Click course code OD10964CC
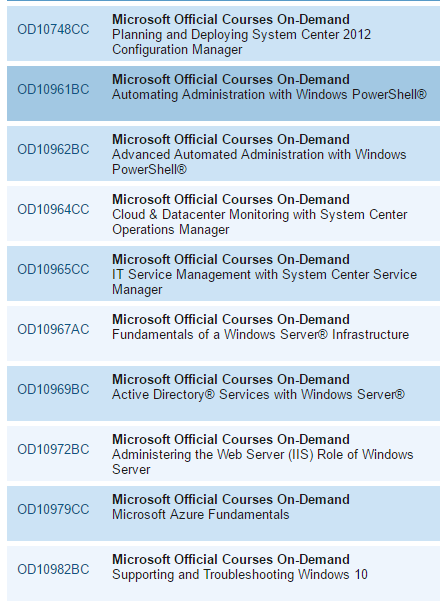The height and width of the screenshot is (606, 440). point(53,209)
